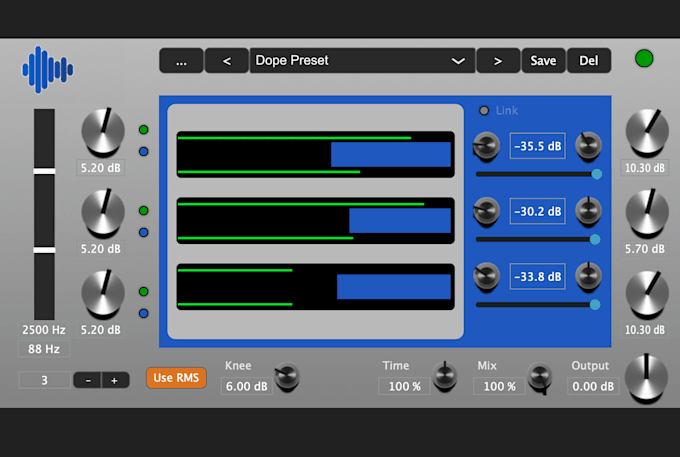The image size is (680, 457).
Task: Open the ... options menu
Action: tap(181, 61)
